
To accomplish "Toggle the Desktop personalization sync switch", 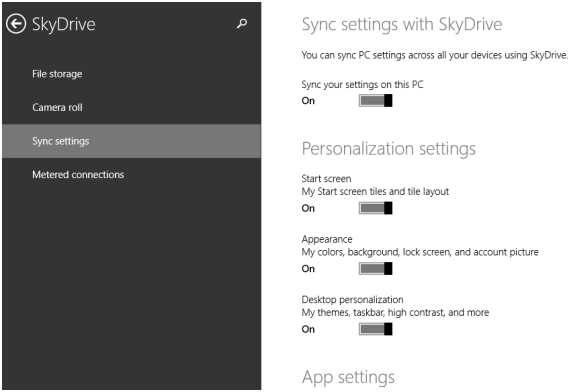I will pyautogui.click(x=375, y=329).
